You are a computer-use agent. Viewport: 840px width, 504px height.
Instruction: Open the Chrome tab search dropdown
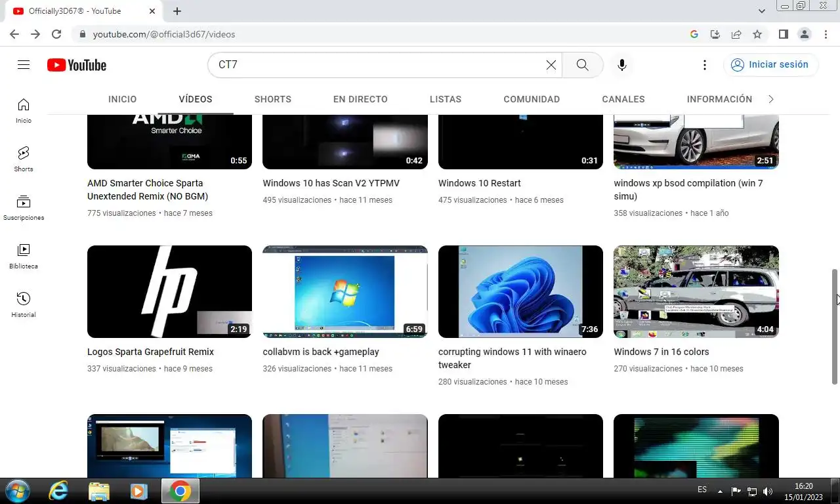click(762, 11)
